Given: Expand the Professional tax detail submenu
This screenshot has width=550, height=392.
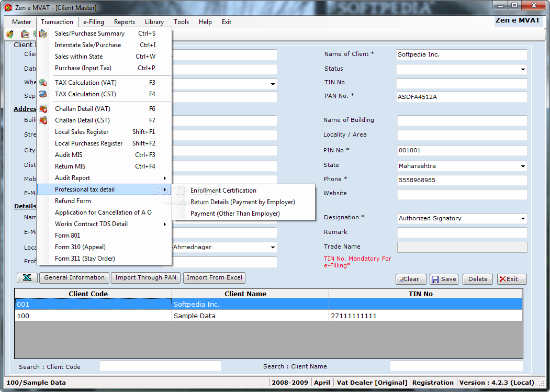Looking at the screenshot, I should (x=104, y=189).
